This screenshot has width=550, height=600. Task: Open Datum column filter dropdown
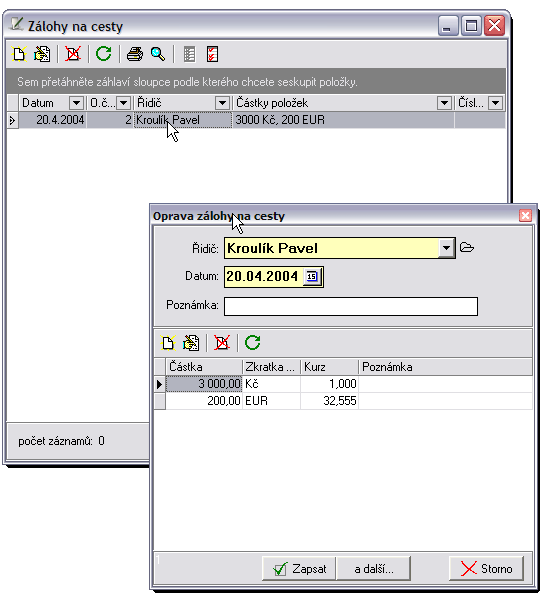[76, 103]
